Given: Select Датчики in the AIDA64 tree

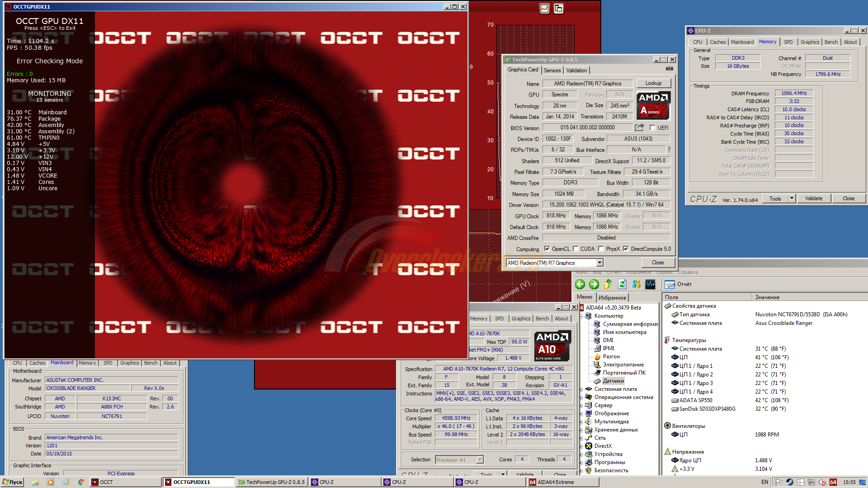Looking at the screenshot, I should pyautogui.click(x=613, y=381).
